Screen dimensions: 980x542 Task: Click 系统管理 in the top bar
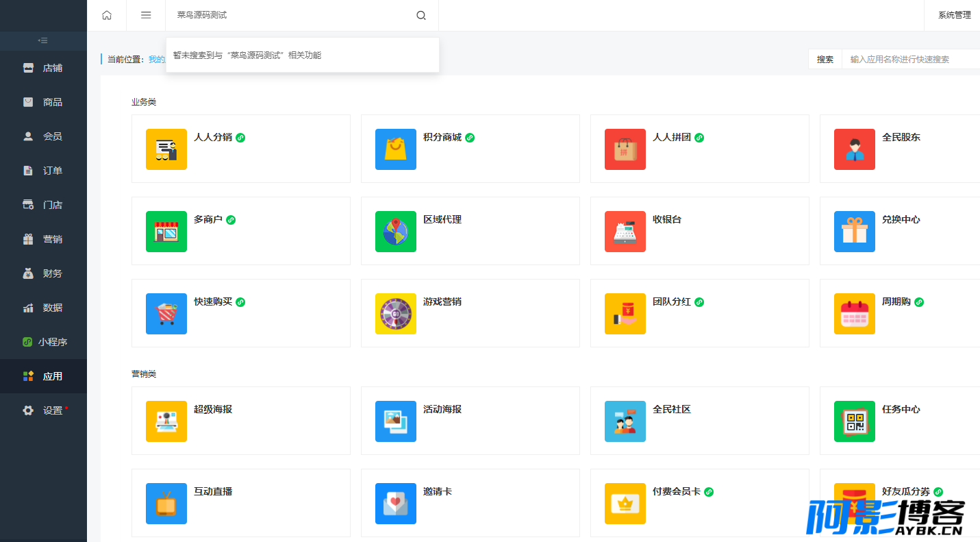tap(954, 15)
